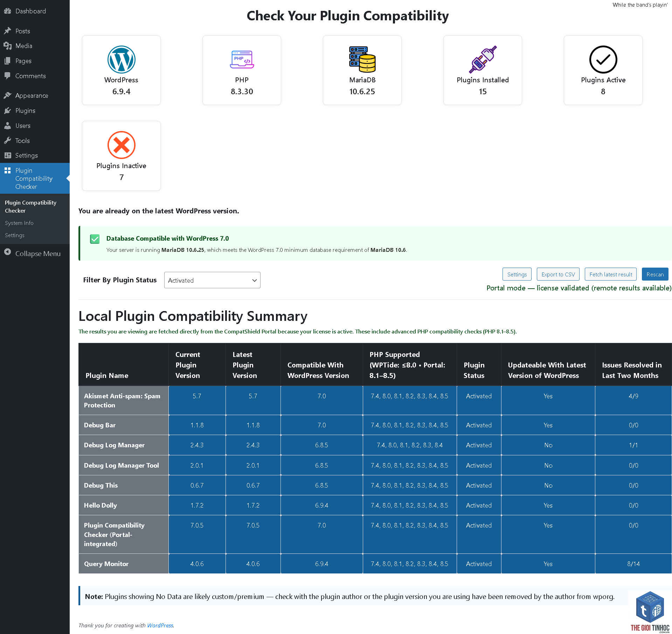Click the Debug Log Manager PHP supported cell
672x634 pixels.
pos(410,445)
